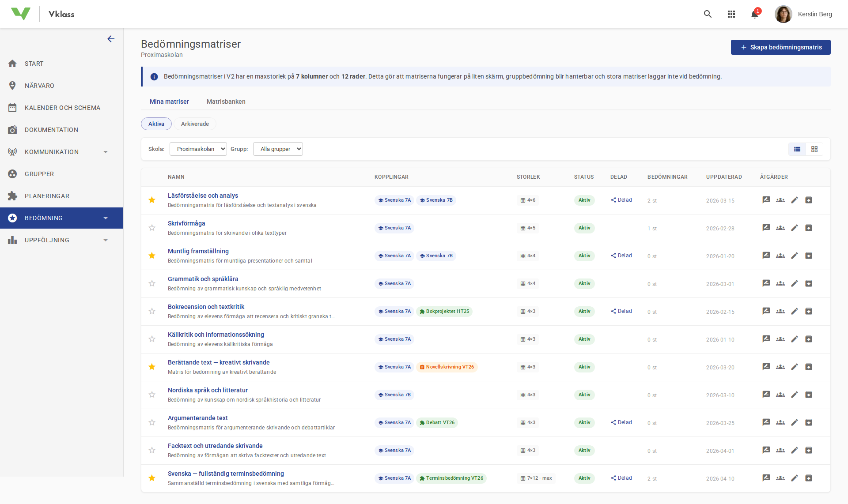Image resolution: width=848 pixels, height=504 pixels.
Task: Archive the Skrivförmåga matrix
Action: 809,228
